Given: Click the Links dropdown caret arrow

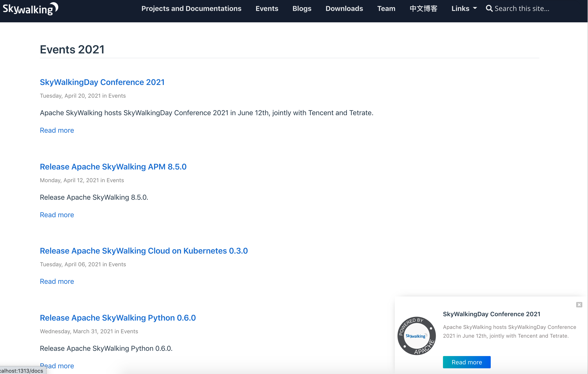Looking at the screenshot, I should pyautogui.click(x=475, y=8).
